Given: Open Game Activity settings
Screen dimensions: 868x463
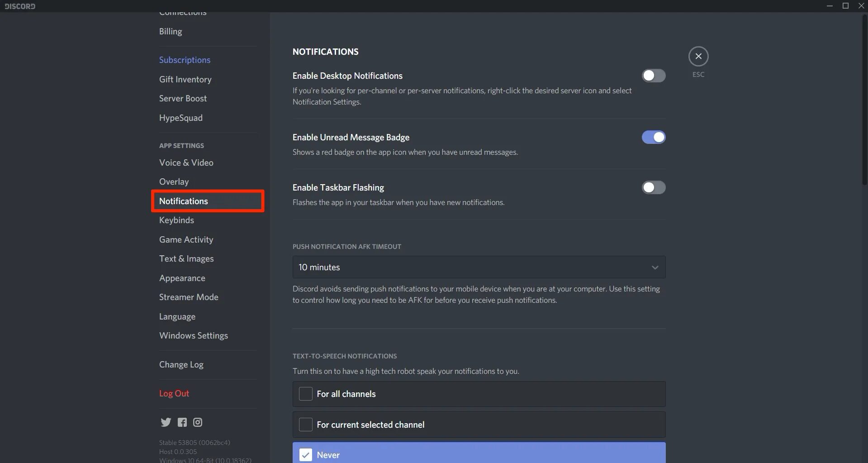Looking at the screenshot, I should click(186, 239).
